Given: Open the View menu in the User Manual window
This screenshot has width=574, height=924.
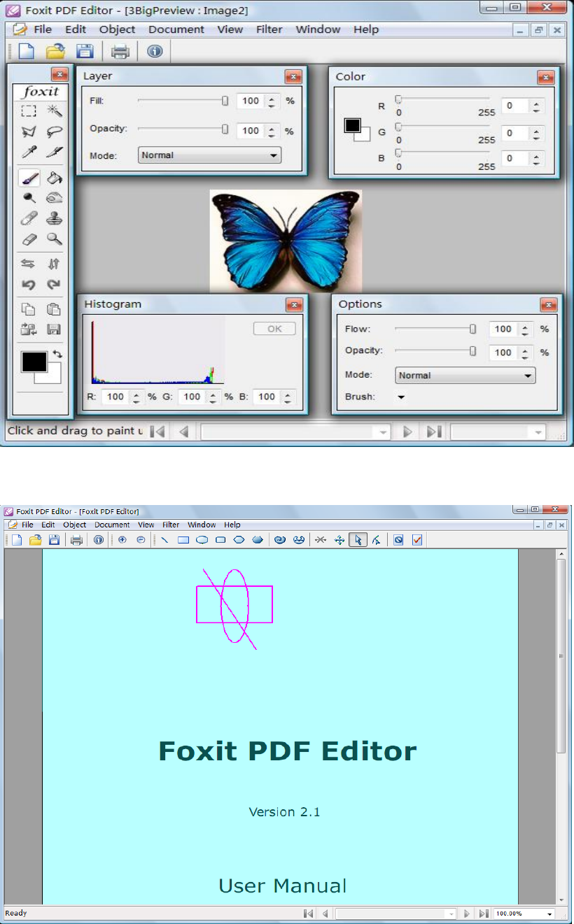Looking at the screenshot, I should pos(146,525).
